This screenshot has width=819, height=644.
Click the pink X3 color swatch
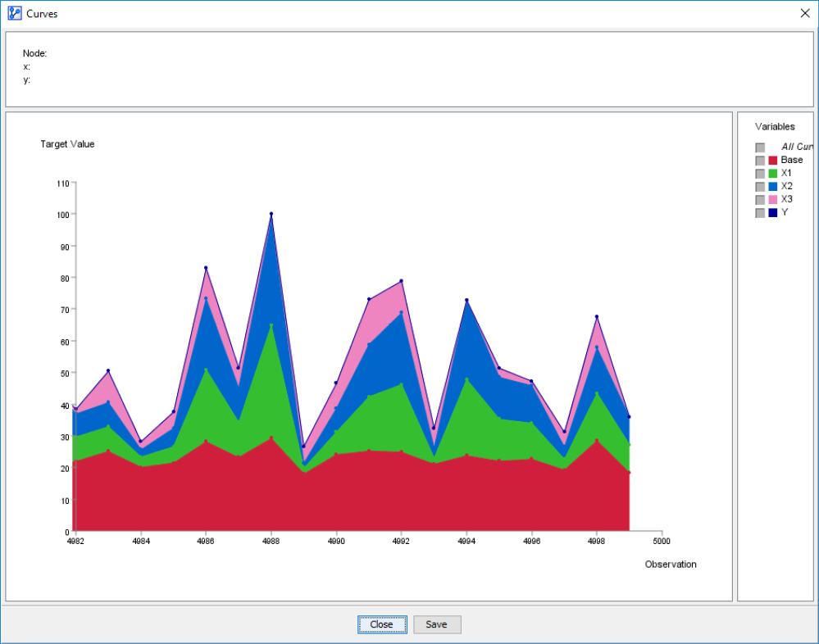772,200
